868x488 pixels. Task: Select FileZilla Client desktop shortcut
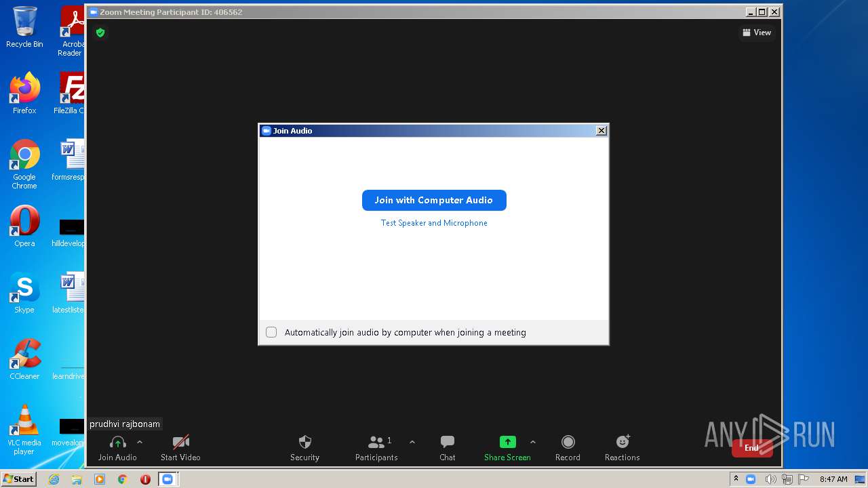(71, 94)
